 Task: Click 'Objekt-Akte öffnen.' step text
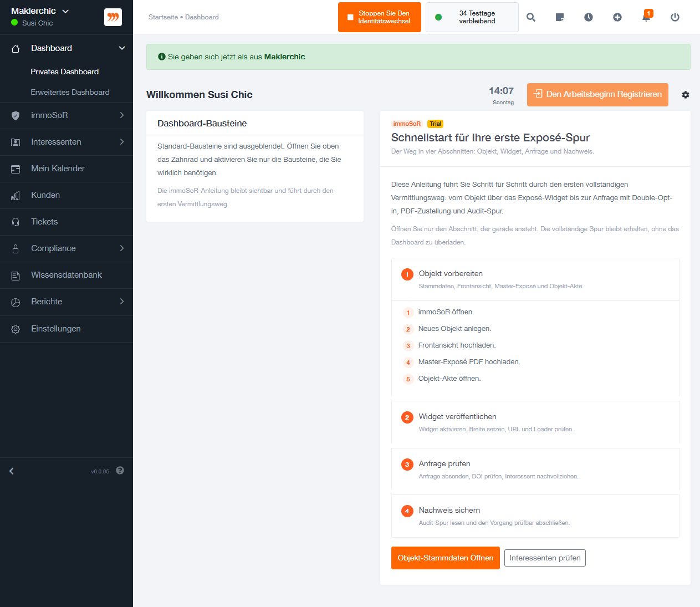click(449, 379)
